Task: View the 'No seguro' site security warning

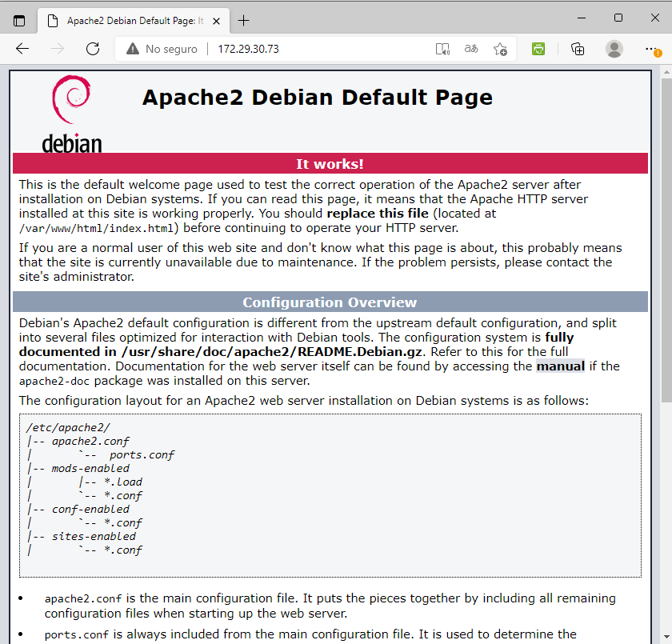Action: [x=162, y=49]
